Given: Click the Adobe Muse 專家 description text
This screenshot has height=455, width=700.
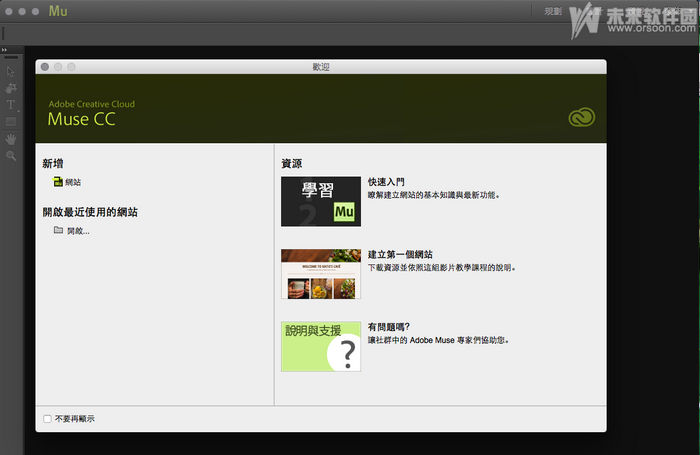Looking at the screenshot, I should click(438, 340).
